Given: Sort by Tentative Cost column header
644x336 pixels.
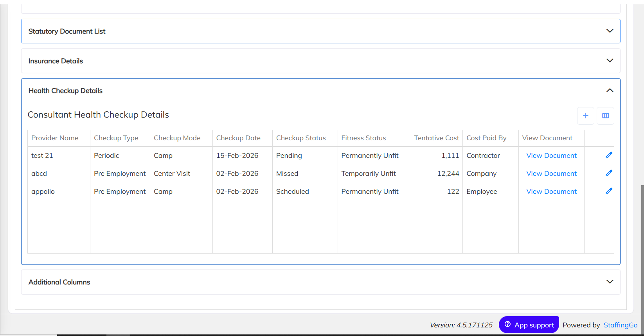Looking at the screenshot, I should [432, 138].
